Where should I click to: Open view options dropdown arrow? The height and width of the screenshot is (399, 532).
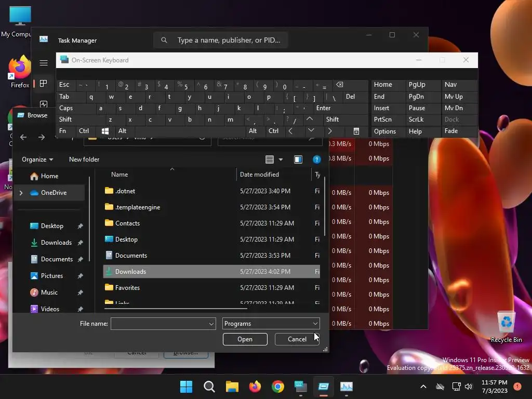[281, 159]
